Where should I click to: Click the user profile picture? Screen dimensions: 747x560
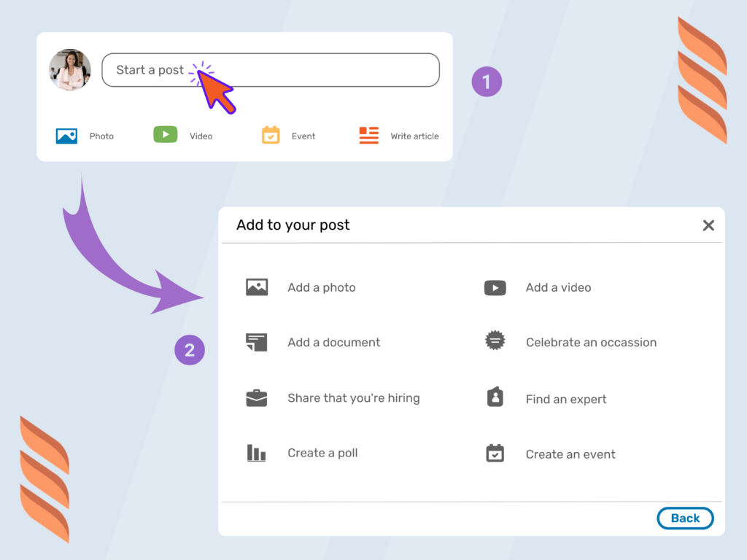pyautogui.click(x=69, y=69)
